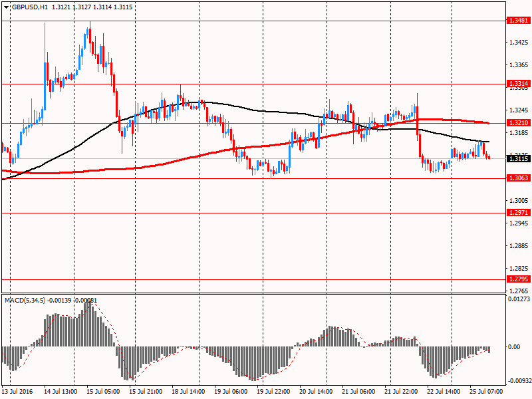
Task: Click the MACD scale value -0.00932
Action: pos(519,381)
